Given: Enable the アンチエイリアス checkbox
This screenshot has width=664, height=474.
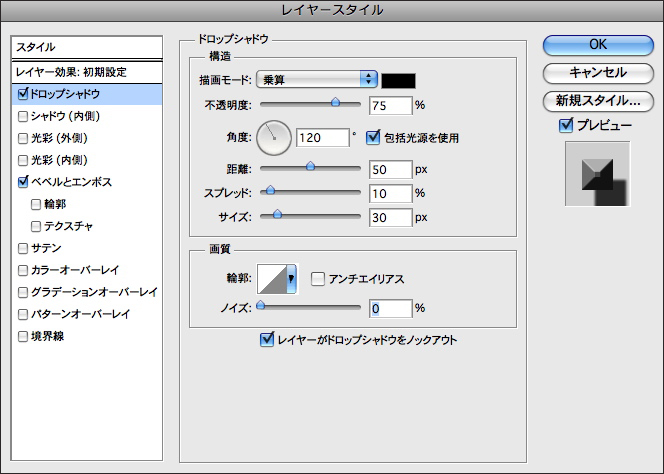Looking at the screenshot, I should click(318, 279).
